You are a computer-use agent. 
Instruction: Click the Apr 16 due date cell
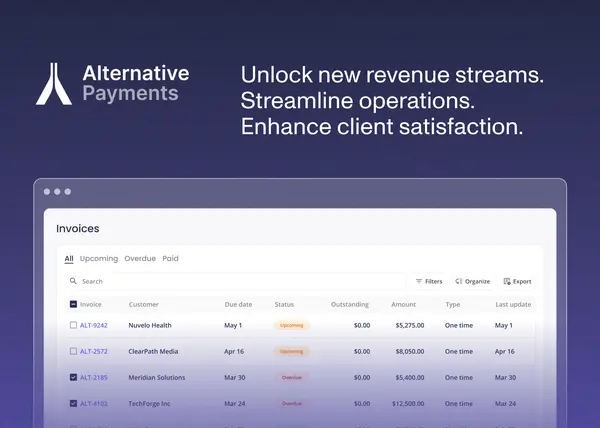tap(234, 351)
